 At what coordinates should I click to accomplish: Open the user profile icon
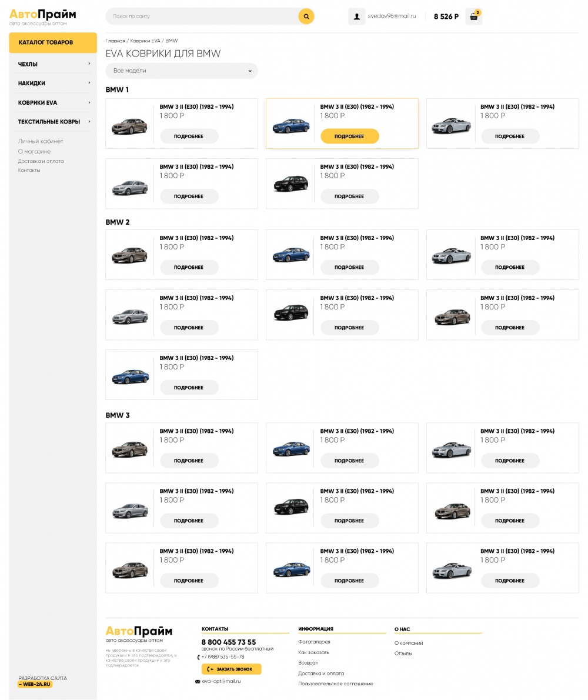pos(356,16)
